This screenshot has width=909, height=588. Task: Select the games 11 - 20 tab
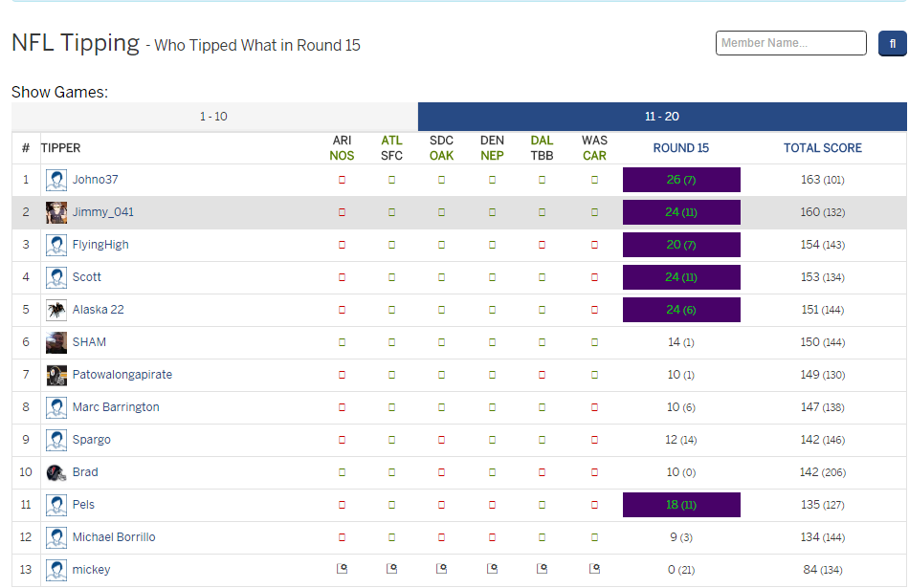coord(662,117)
